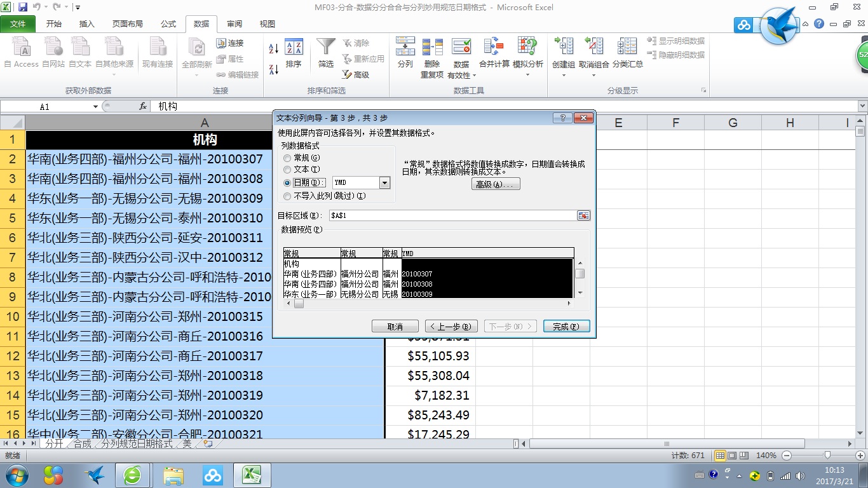Click the range selector icon beside 目标区域
868x488 pixels.
point(583,215)
